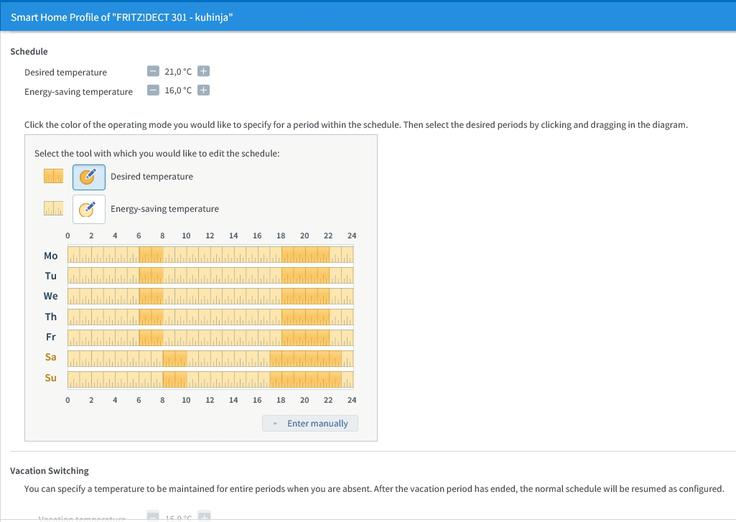Select the Fr day label

(51, 337)
